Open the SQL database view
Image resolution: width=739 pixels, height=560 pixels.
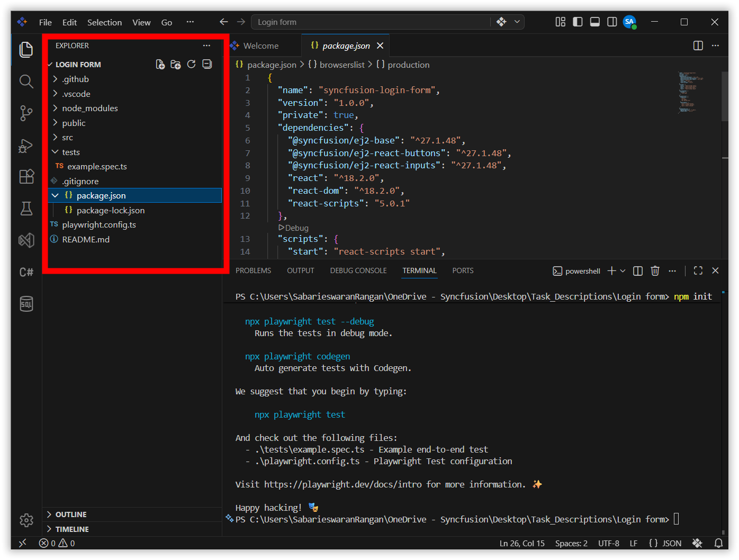point(26,304)
